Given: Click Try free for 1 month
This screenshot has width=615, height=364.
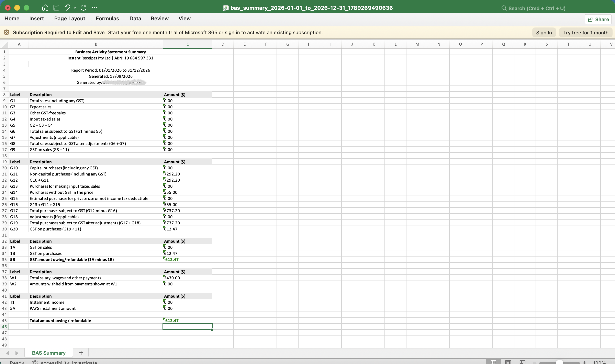Looking at the screenshot, I should pos(585,33).
